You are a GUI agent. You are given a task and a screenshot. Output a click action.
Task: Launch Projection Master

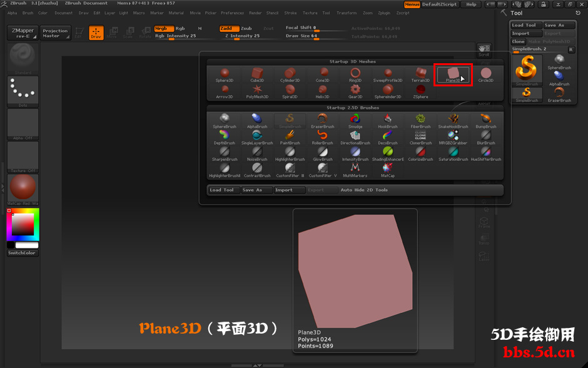pyautogui.click(x=55, y=33)
